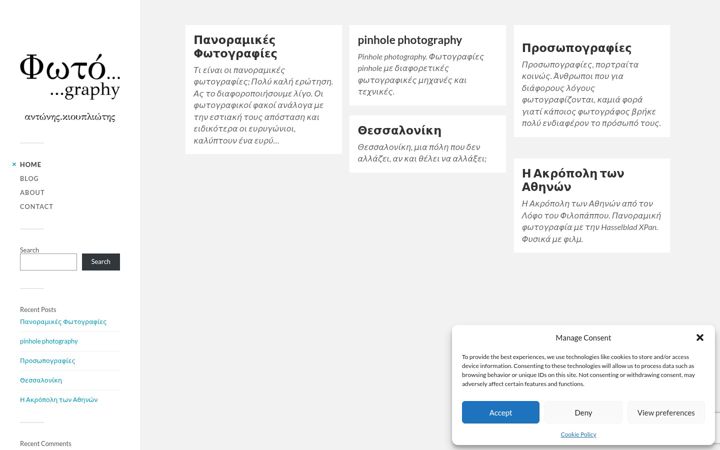The width and height of the screenshot is (720, 450).
Task: Click the Search button
Action: 101,262
